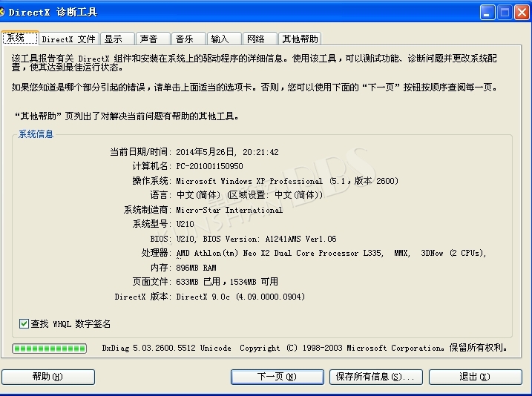Viewport: 532px width, 396px height.
Task: Switch to the 显示 tab
Action: (117, 39)
